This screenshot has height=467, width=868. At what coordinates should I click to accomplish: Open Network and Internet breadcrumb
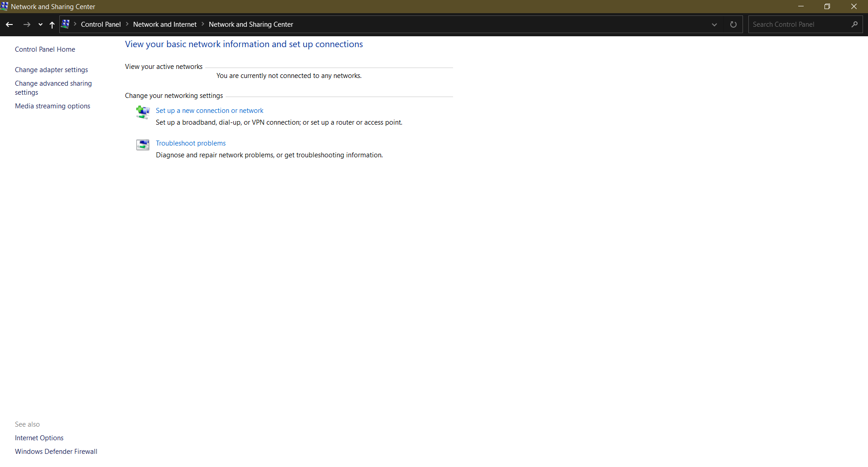click(x=165, y=24)
